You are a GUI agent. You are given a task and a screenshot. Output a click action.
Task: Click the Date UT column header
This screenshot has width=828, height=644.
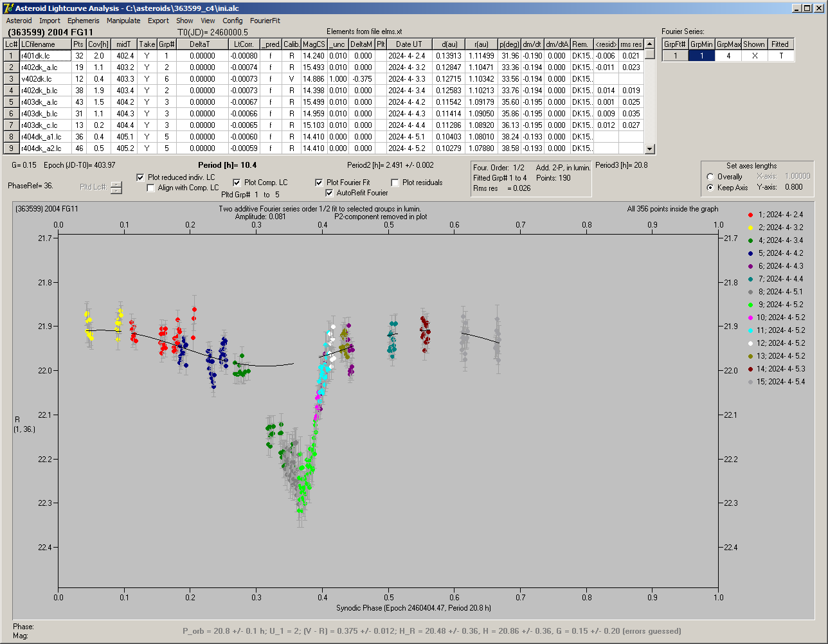(x=409, y=44)
